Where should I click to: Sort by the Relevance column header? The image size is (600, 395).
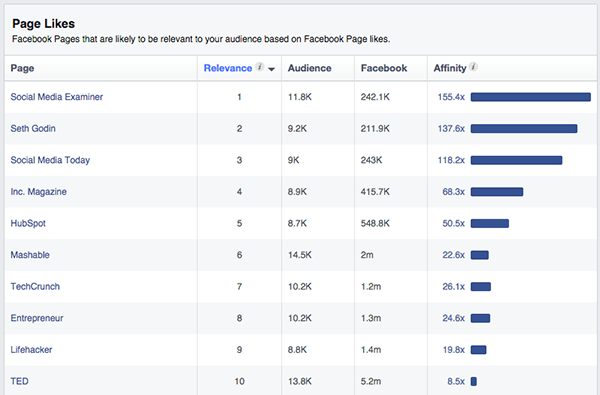point(228,68)
